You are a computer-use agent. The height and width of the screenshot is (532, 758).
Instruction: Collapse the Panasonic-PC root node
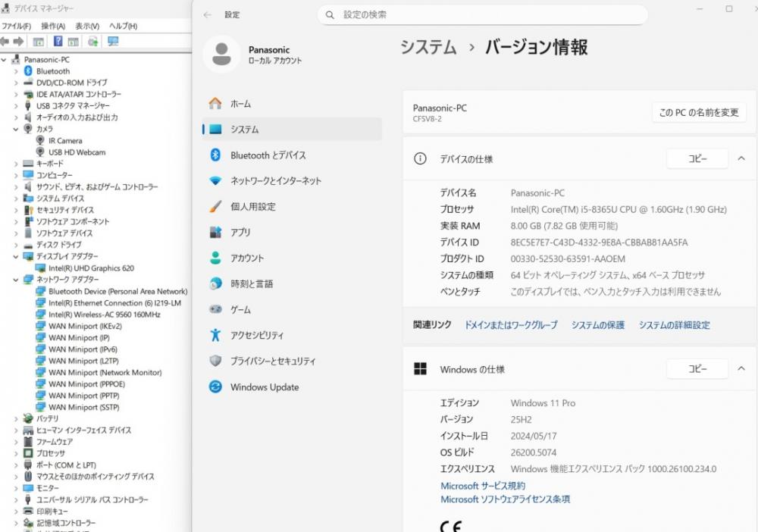(x=4, y=59)
